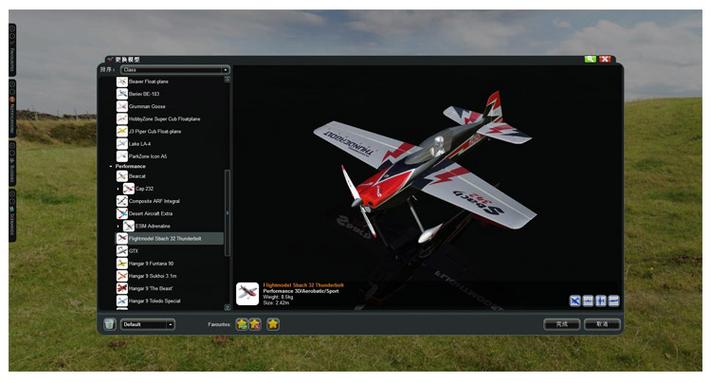Viewport: 711px width, 383px height.
Task: Click the model list scrollbar thumb
Action: [227, 213]
